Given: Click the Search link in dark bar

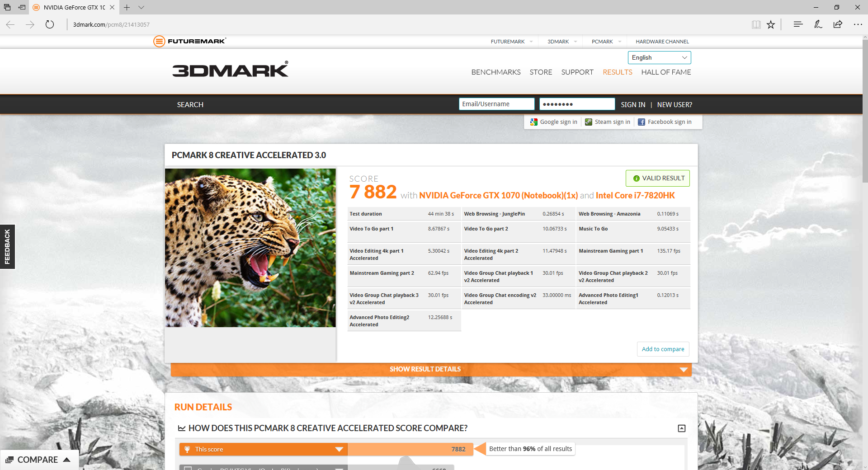Looking at the screenshot, I should (190, 105).
